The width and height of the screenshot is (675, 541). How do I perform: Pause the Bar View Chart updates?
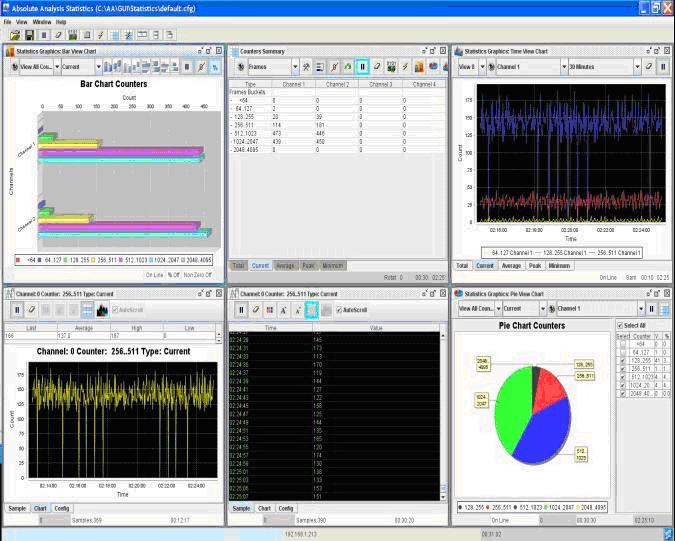tap(187, 67)
